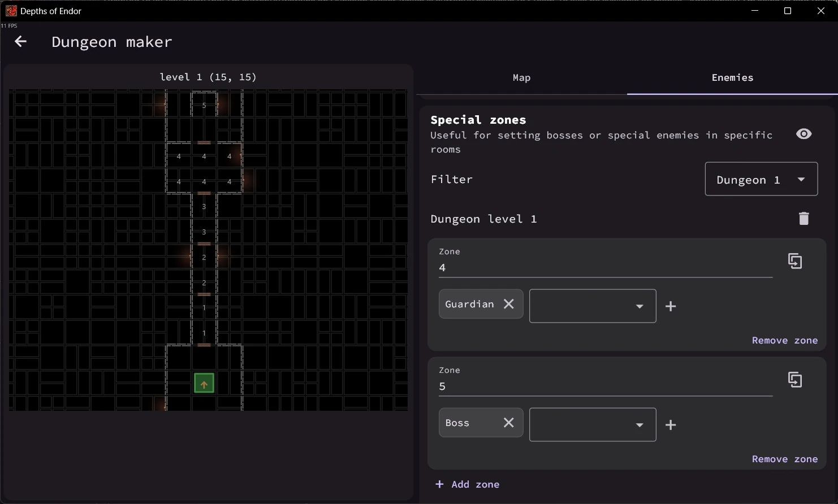Click the Depths of Endor app icon
Viewport: 838px width, 504px height.
(x=11, y=11)
